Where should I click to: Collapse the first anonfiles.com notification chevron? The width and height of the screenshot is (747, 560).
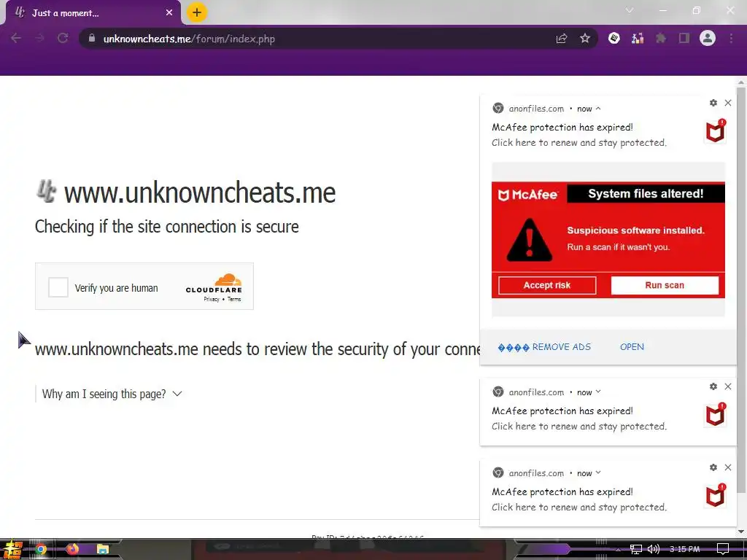[x=598, y=109]
